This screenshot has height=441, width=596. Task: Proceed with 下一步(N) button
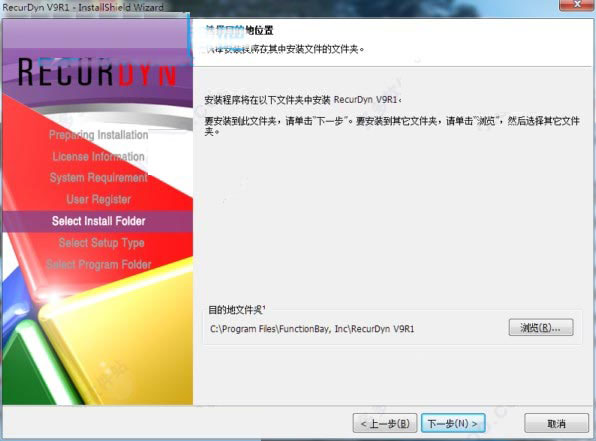point(453,423)
